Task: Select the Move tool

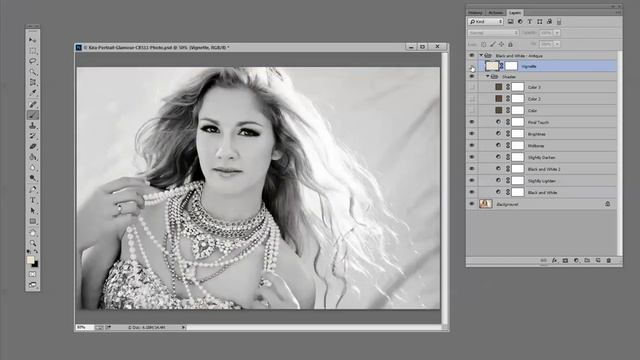Action: pos(32,40)
